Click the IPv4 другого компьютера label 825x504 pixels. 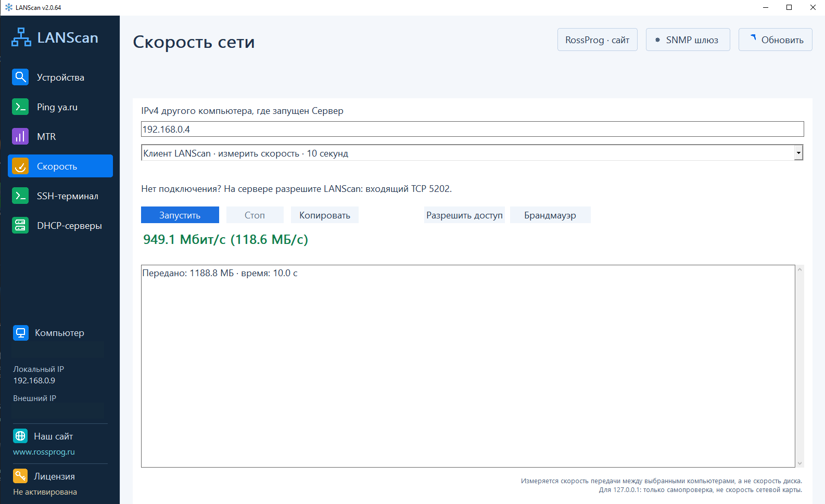[x=242, y=110]
